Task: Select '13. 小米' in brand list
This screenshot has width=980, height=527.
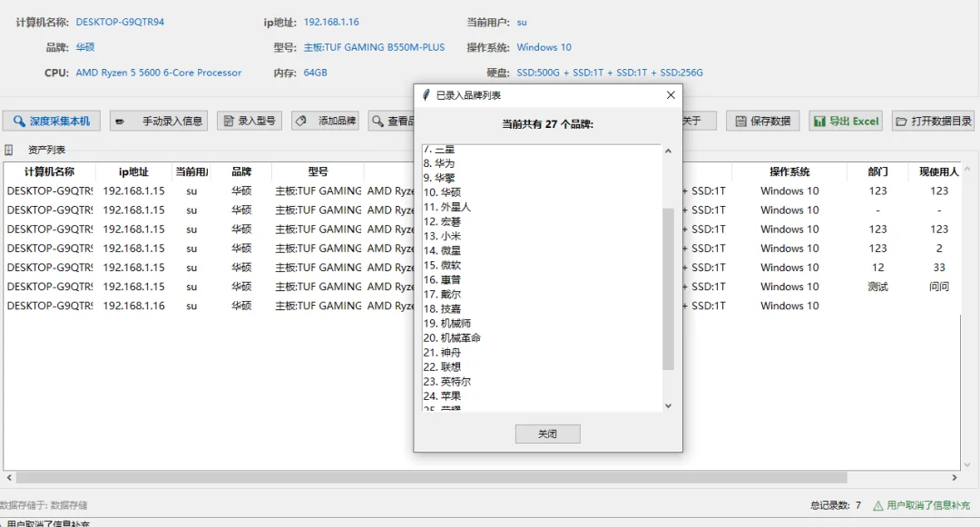Action: pos(442,236)
